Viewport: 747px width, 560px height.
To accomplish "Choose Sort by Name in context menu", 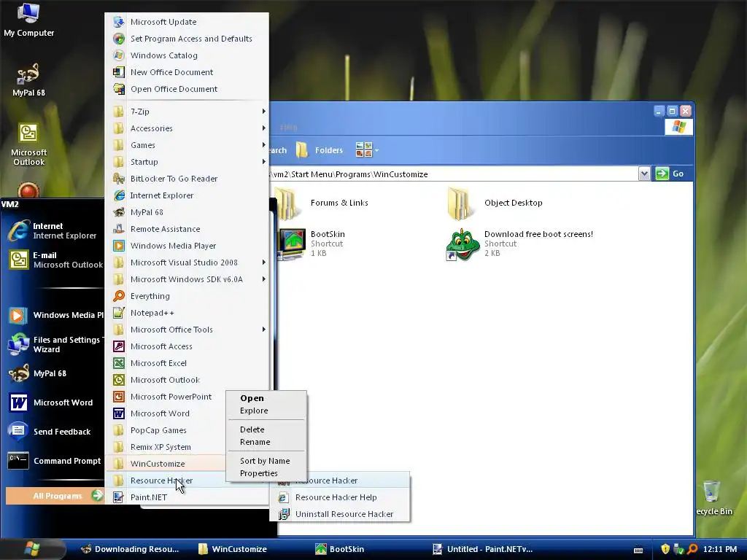I will 266,461.
